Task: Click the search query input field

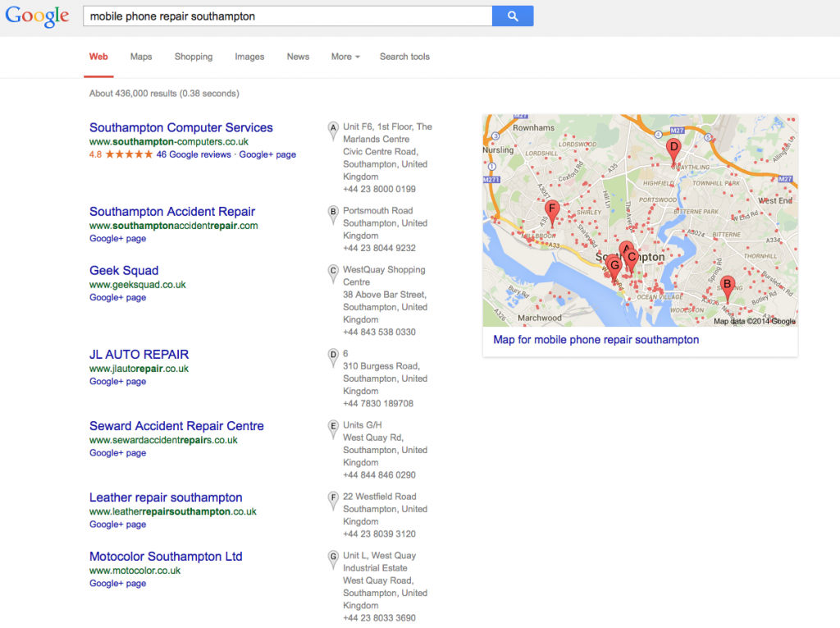Action: [288, 16]
